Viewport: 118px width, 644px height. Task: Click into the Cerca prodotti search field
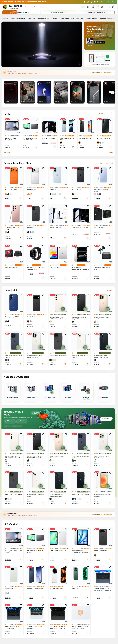[59, 7]
